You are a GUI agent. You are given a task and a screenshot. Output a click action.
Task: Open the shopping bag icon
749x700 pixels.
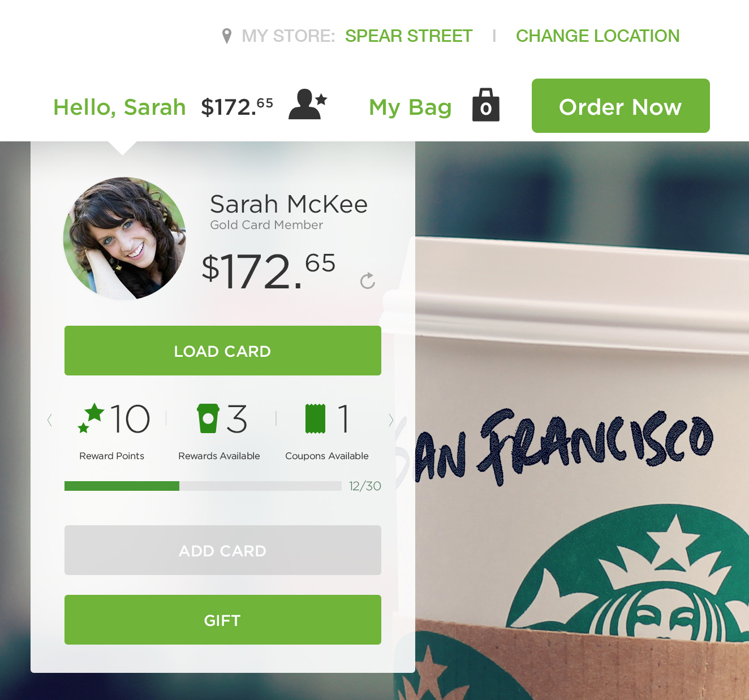pyautogui.click(x=486, y=105)
